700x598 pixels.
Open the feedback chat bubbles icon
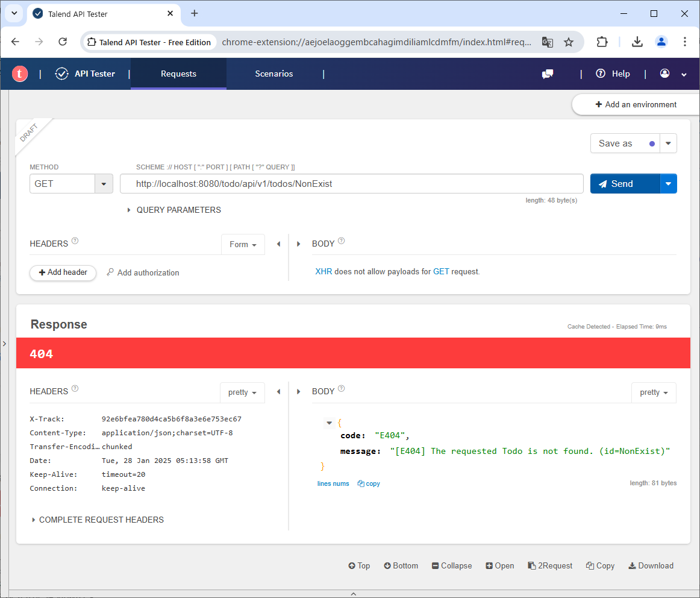[548, 74]
